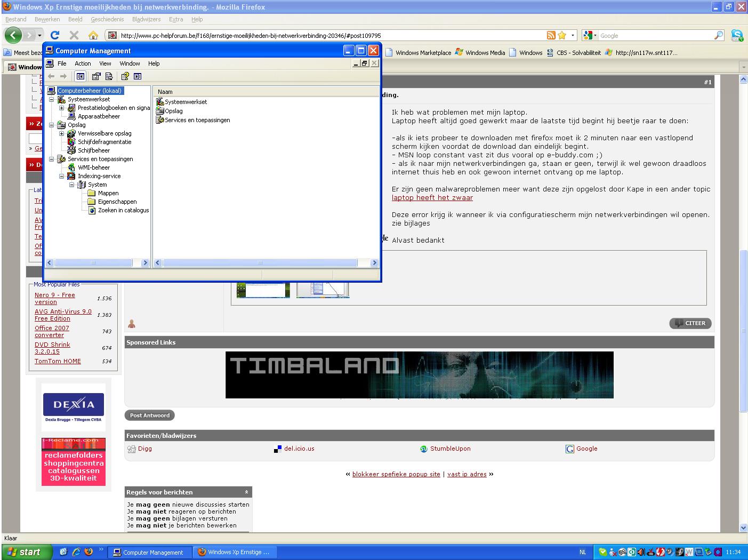Image resolution: width=748 pixels, height=560 pixels.
Task: Click 'vast ip adres' link
Action: pos(467,474)
